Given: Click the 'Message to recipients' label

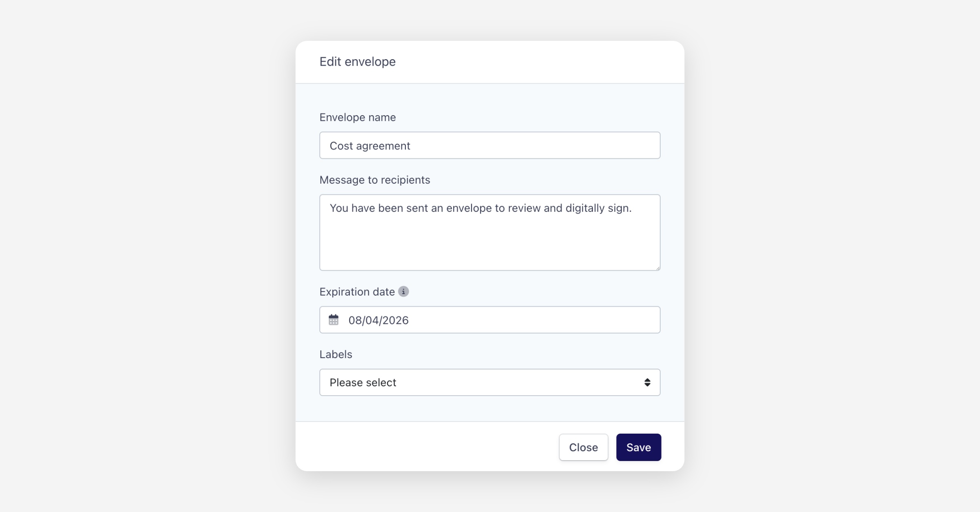Looking at the screenshot, I should click(374, 180).
